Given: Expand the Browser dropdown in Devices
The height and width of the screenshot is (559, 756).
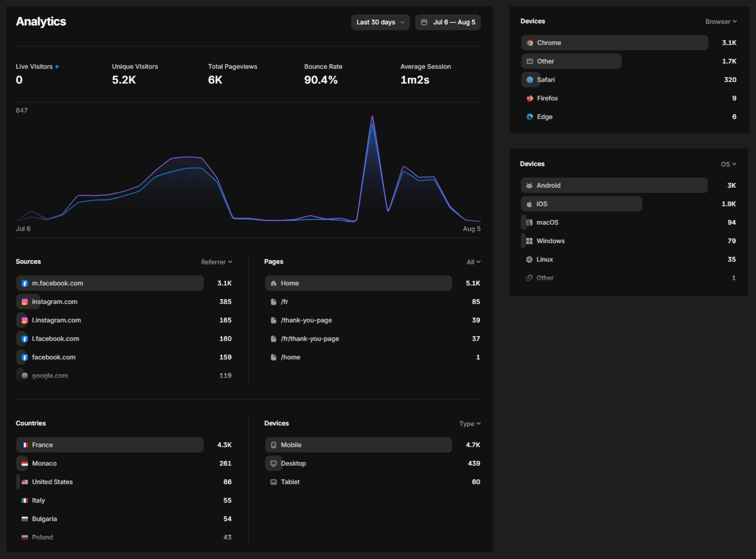Looking at the screenshot, I should tap(721, 22).
